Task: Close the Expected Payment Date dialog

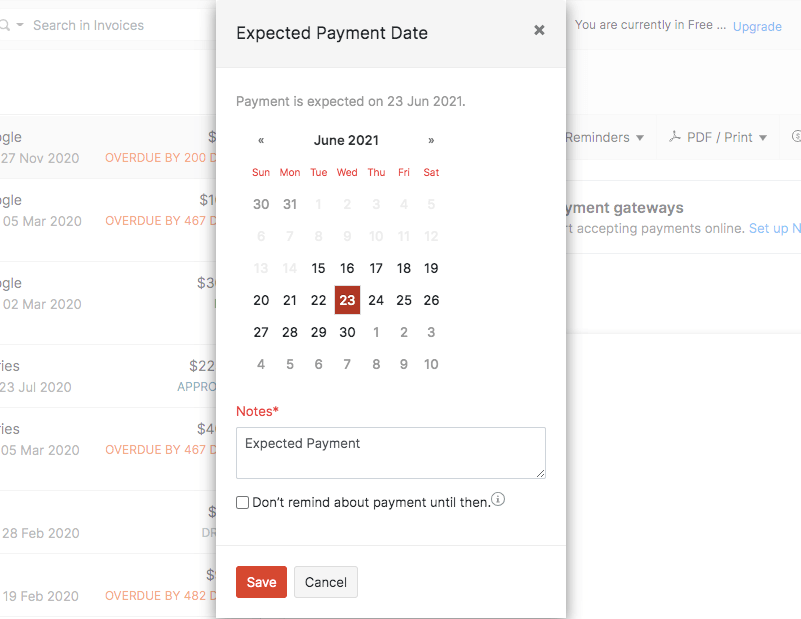Action: click(539, 31)
